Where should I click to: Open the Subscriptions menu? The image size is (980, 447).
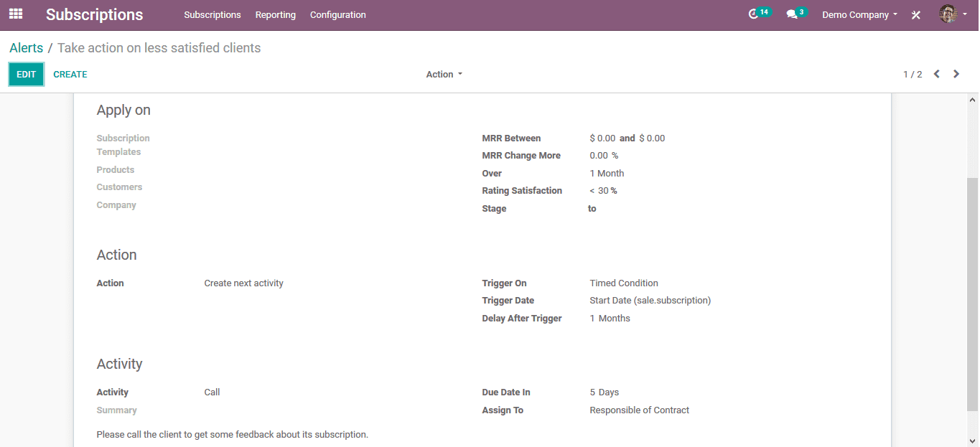coord(213,14)
